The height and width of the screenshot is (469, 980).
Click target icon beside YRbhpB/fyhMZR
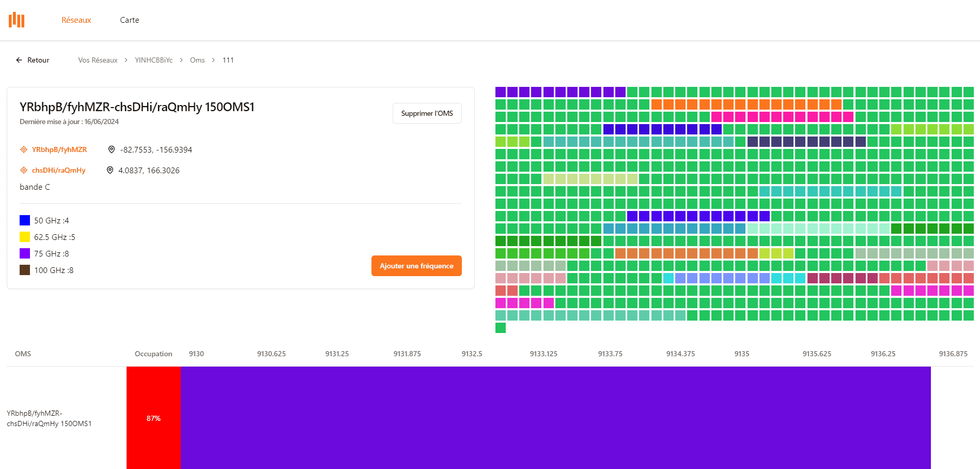pos(24,150)
